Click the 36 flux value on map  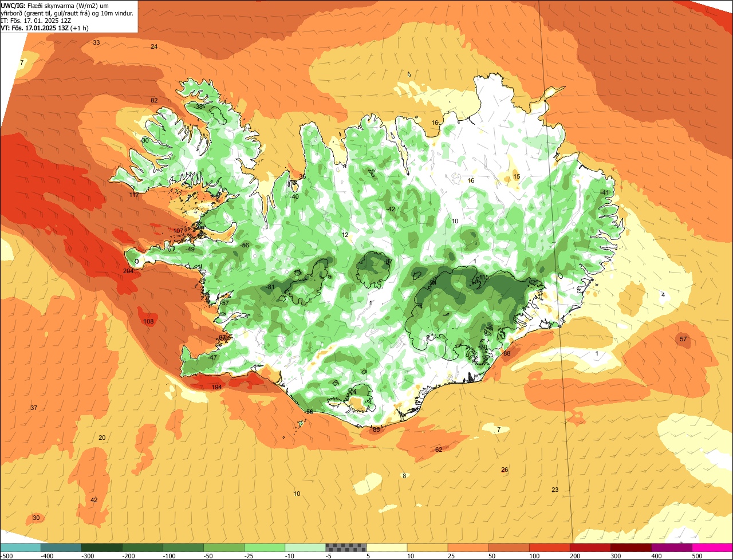click(x=302, y=176)
